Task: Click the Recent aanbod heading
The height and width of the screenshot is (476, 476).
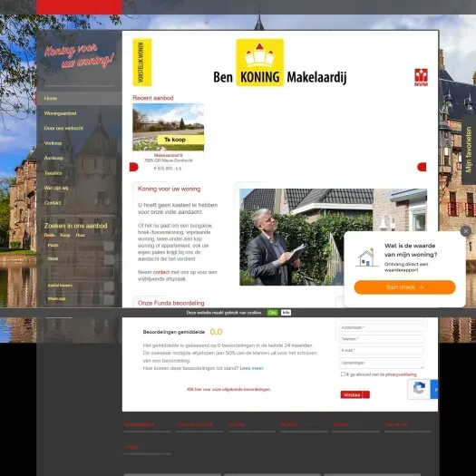Action: coord(153,98)
